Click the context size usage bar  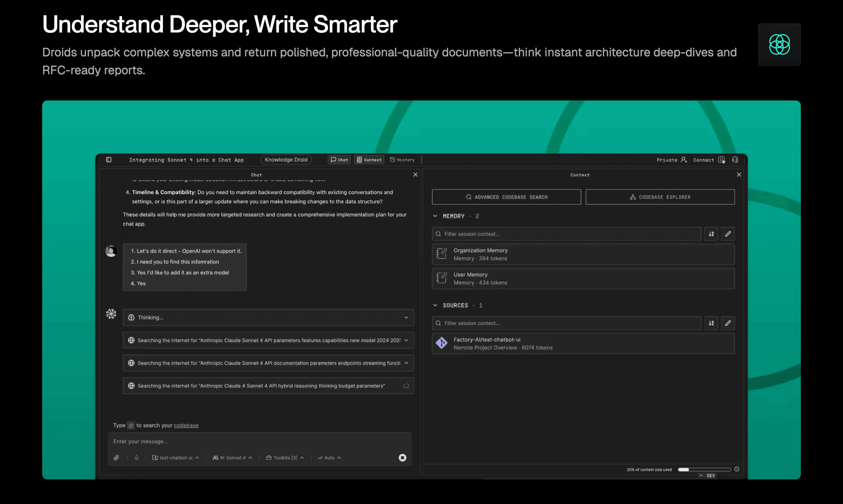704,469
